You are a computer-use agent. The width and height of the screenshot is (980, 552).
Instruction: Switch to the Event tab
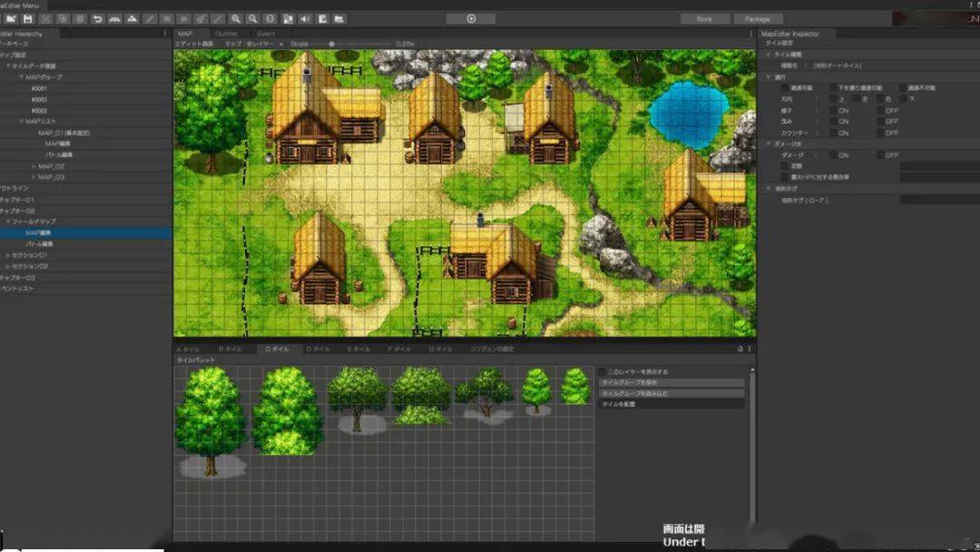click(x=266, y=34)
